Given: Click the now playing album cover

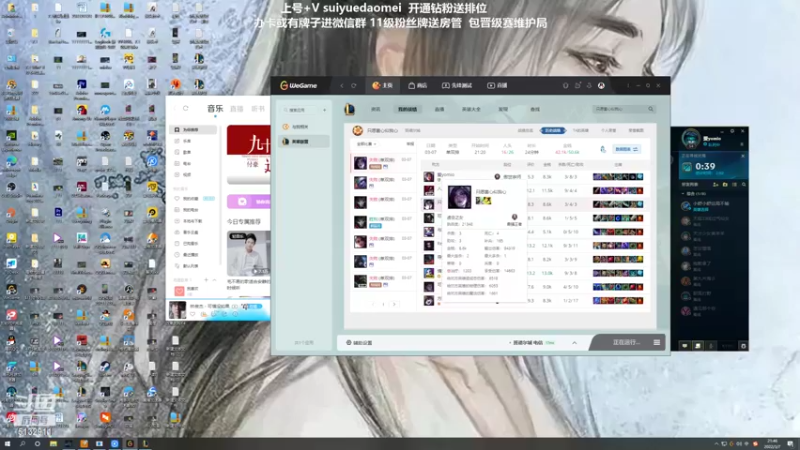Looking at the screenshot, I should point(178,310).
